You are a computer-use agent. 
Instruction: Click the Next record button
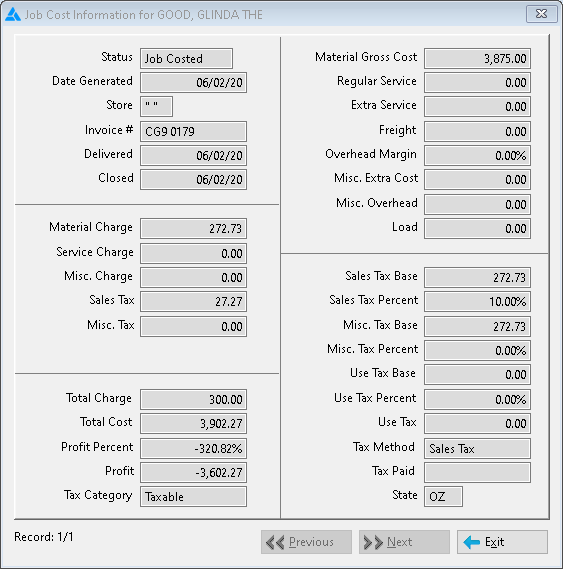pos(404,542)
